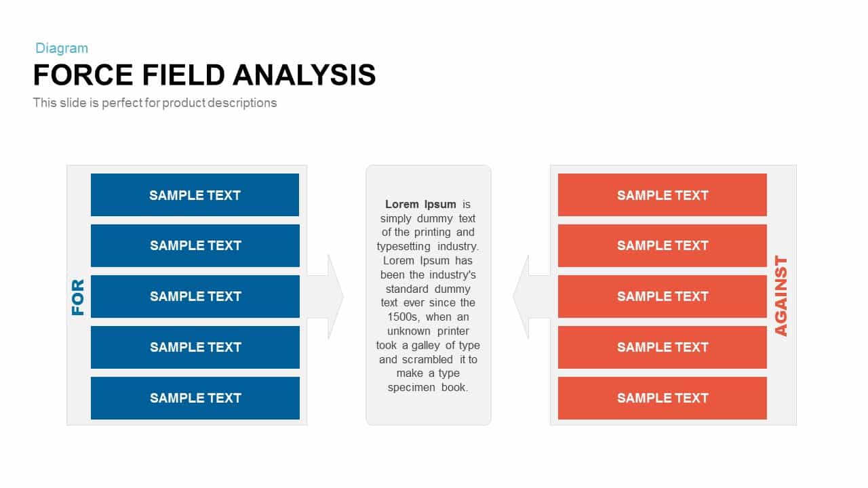Click the bottom blue SAMPLE TEXT box

pyautogui.click(x=195, y=398)
